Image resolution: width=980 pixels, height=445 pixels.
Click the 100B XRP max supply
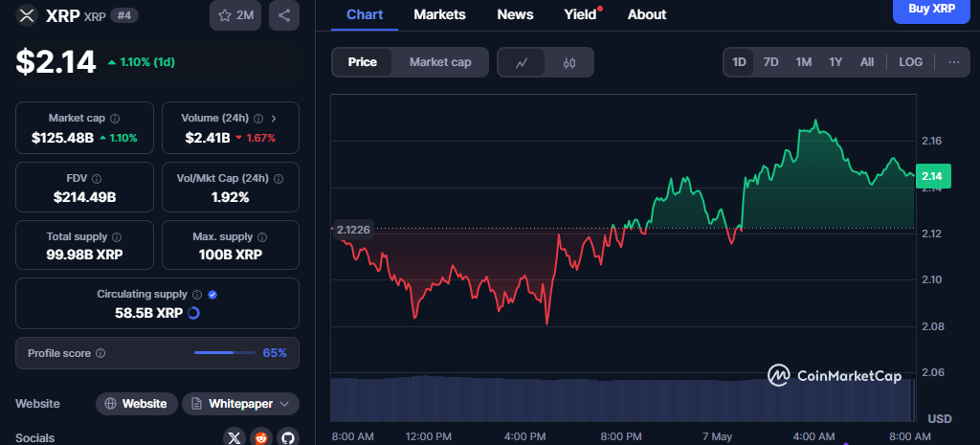[231, 255]
